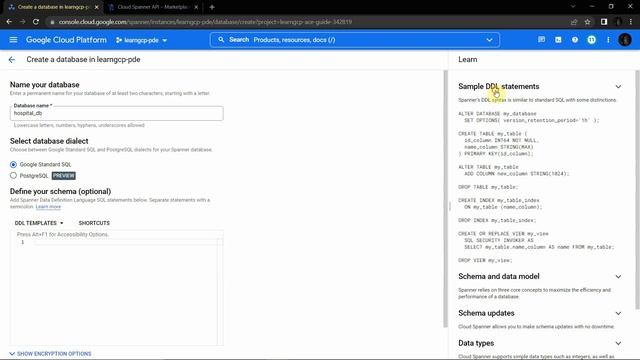Screen dimensions: 640x360
Task: Click into the Database name field
Action: (x=117, y=113)
